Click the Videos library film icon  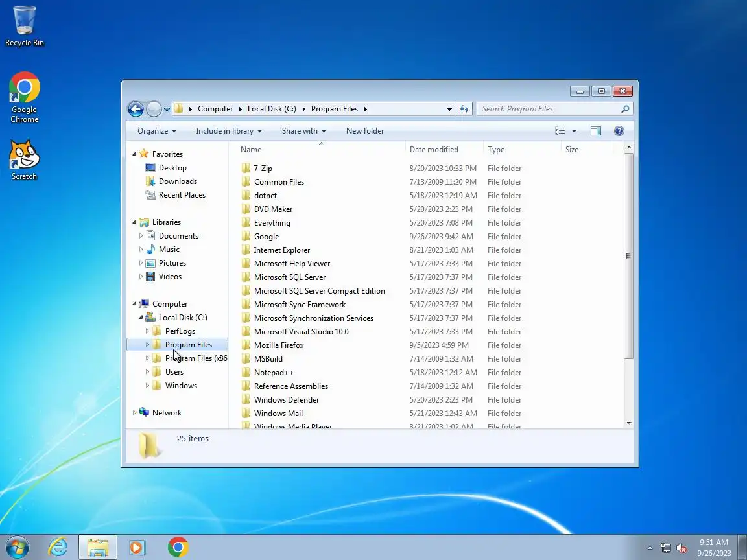click(150, 276)
